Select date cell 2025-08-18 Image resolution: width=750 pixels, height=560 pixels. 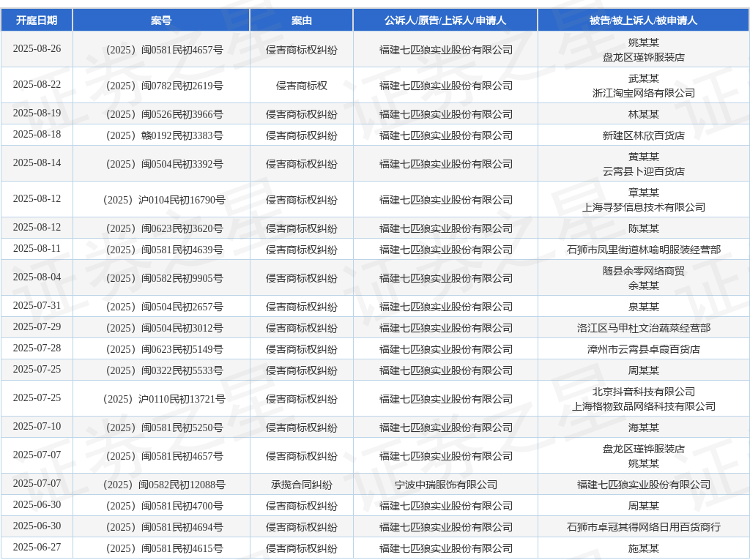coord(37,135)
